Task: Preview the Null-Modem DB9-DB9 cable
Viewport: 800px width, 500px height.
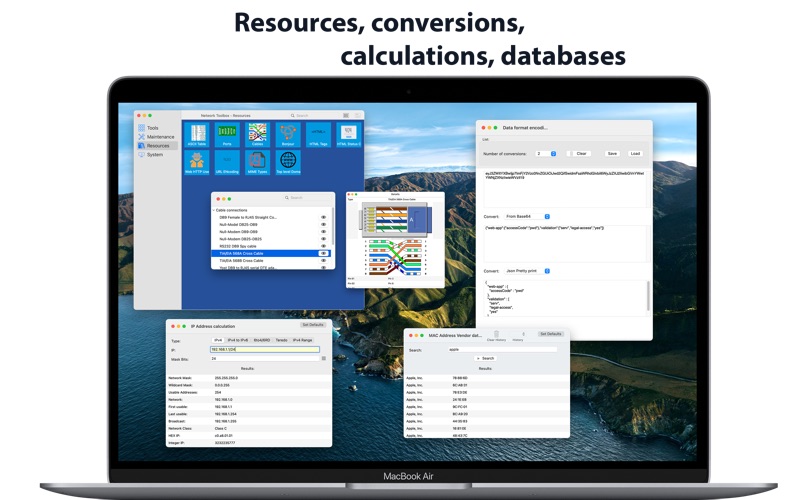Action: point(323,232)
